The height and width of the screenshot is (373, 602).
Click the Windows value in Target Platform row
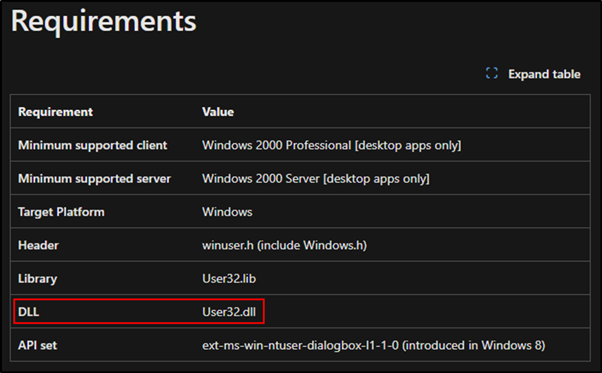point(227,212)
